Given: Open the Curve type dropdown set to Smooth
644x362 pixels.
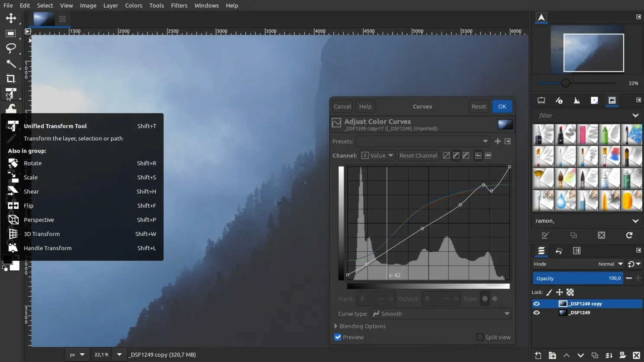Looking at the screenshot, I should [x=441, y=313].
